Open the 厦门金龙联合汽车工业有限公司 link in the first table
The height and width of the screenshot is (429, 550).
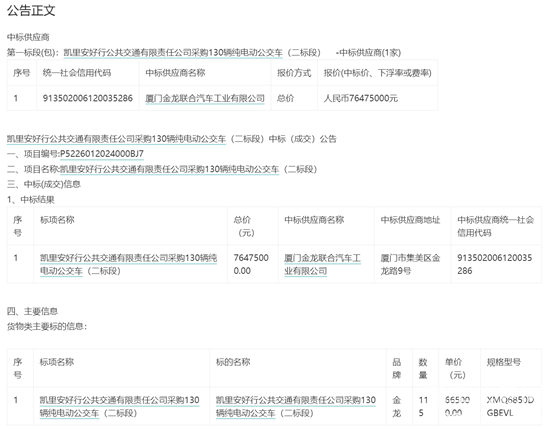tap(205, 99)
